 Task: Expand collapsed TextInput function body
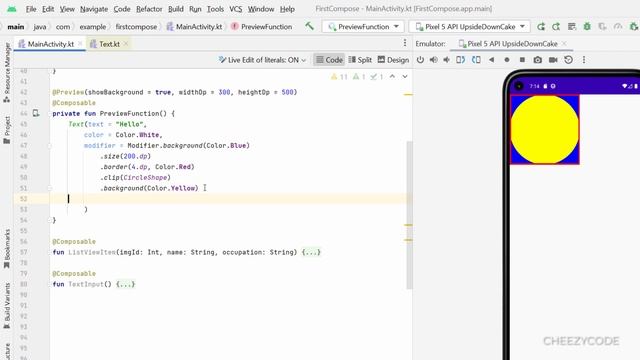coord(125,284)
